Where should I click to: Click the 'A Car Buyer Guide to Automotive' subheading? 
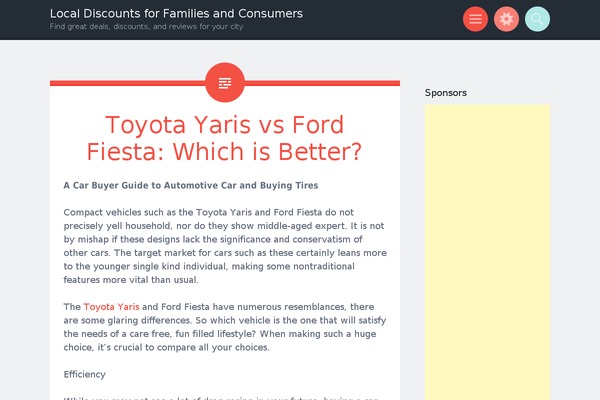(x=191, y=185)
